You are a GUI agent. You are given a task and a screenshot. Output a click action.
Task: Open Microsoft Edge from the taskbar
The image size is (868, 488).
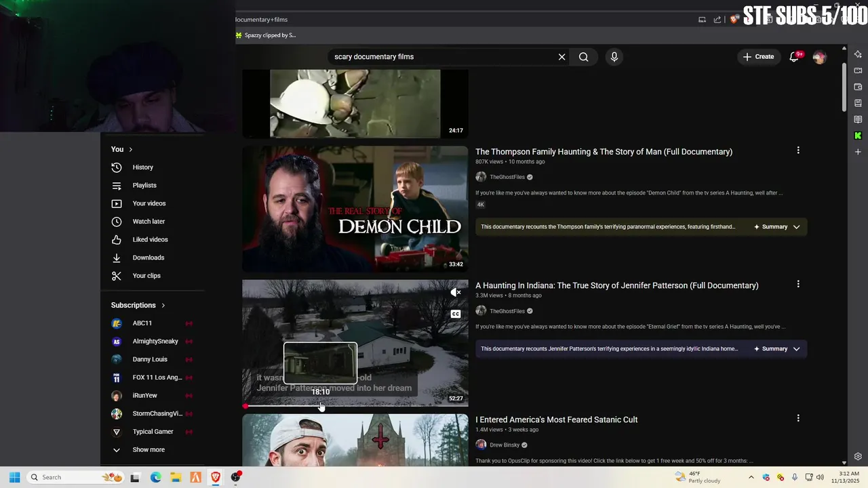(155, 477)
